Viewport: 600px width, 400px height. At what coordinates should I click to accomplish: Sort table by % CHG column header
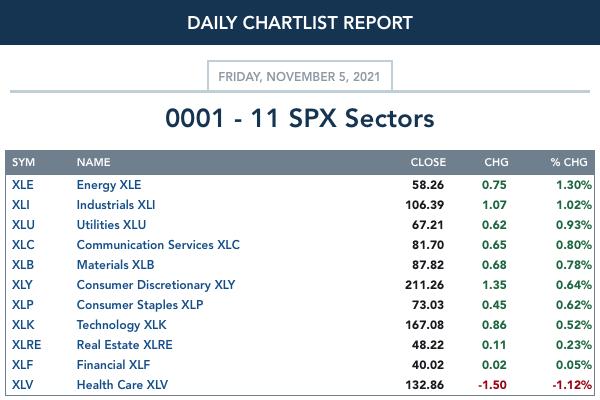[569, 162]
